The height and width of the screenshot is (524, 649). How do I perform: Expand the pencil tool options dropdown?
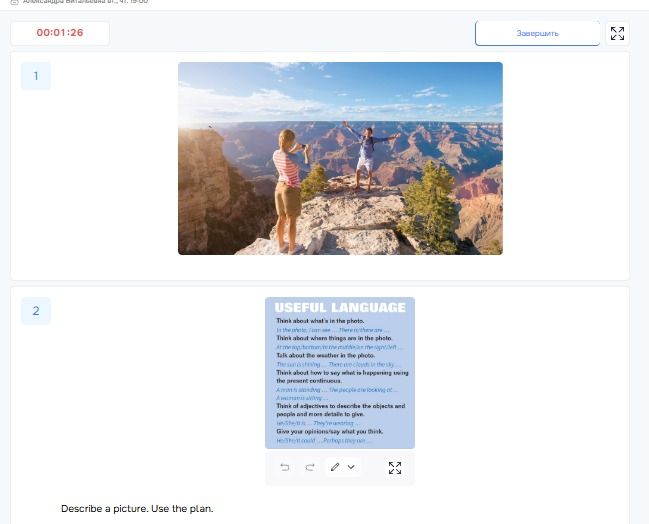point(351,467)
